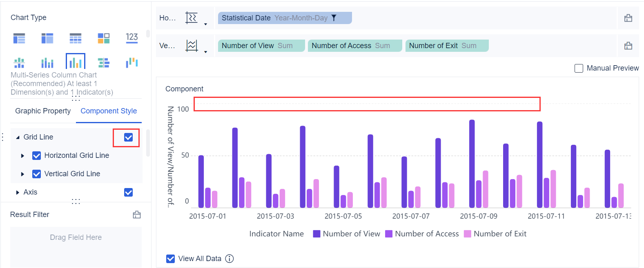644x268 pixels.
Task: Select the stacked column chart type
Action: click(19, 63)
